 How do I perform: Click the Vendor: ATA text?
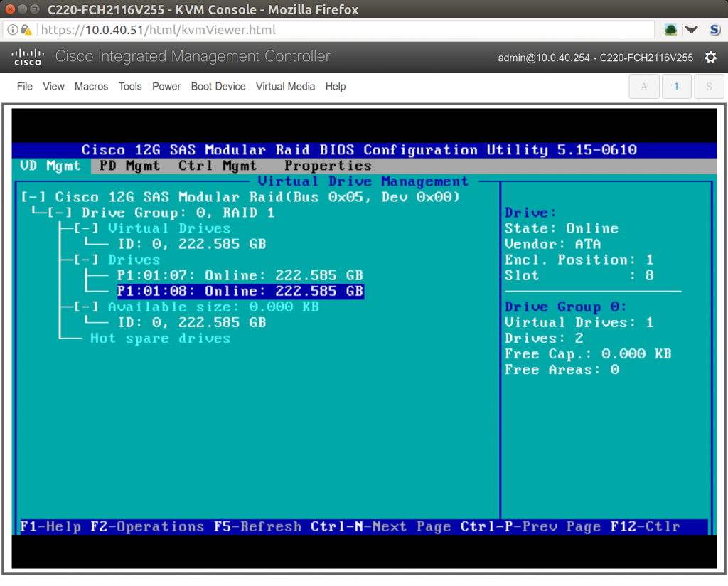pos(552,244)
